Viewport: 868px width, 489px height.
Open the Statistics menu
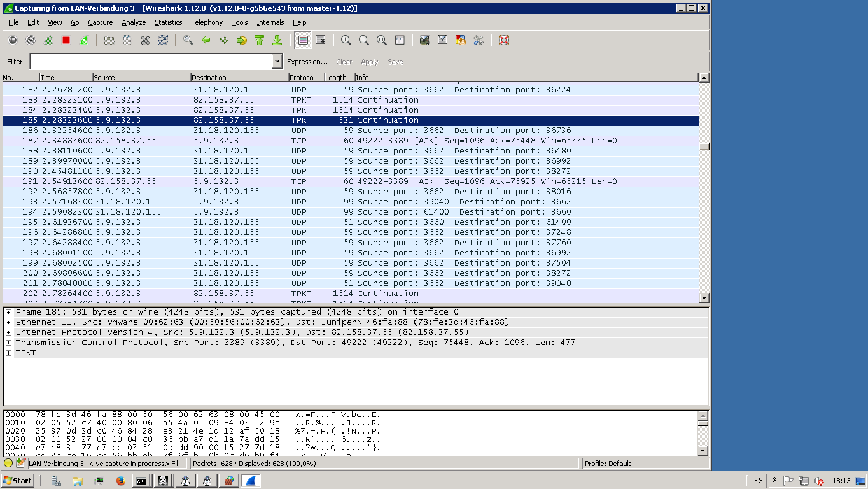click(169, 22)
